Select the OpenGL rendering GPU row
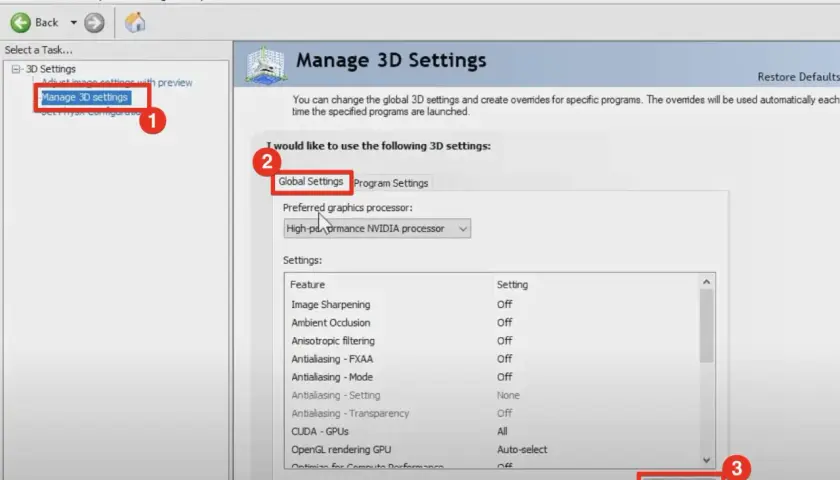Screen dimensions: 840x480 click(492, 449)
